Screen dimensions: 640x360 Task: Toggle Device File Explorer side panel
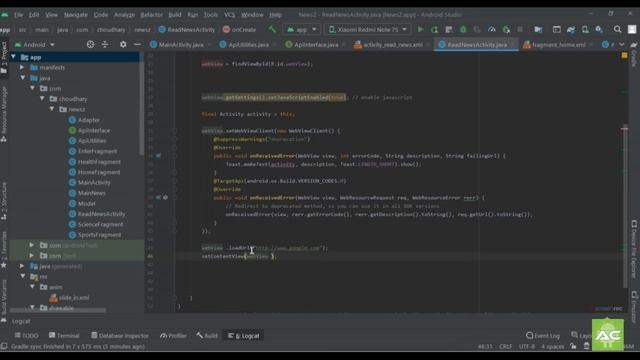(634, 249)
